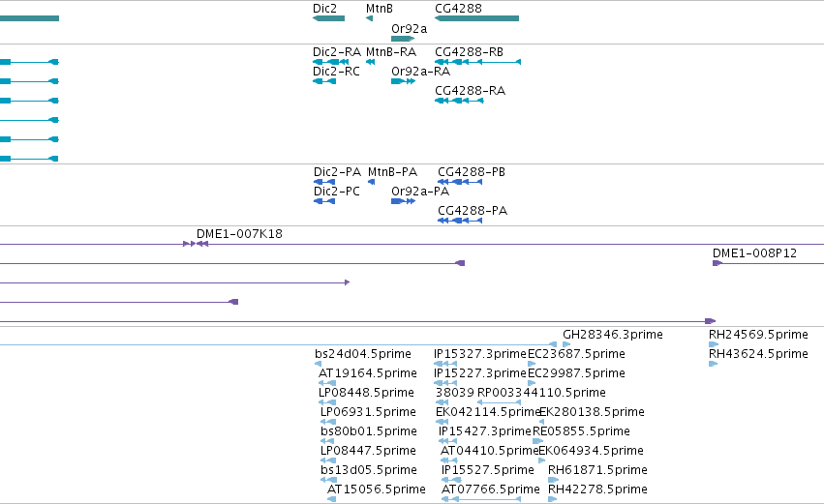The height and width of the screenshot is (504, 824).
Task: Select protein MtnB-PA
Action: coord(392,172)
